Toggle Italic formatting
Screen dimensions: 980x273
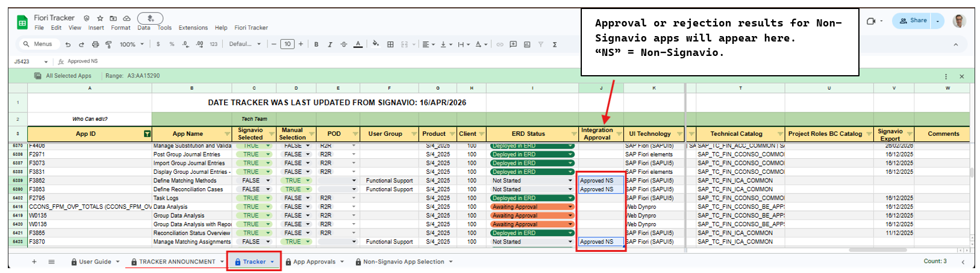coord(330,44)
